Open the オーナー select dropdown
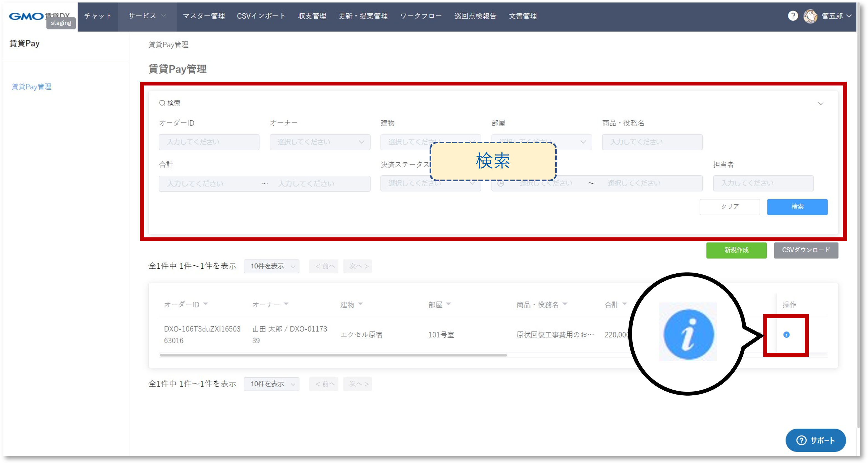The image size is (868, 464). coord(320,142)
